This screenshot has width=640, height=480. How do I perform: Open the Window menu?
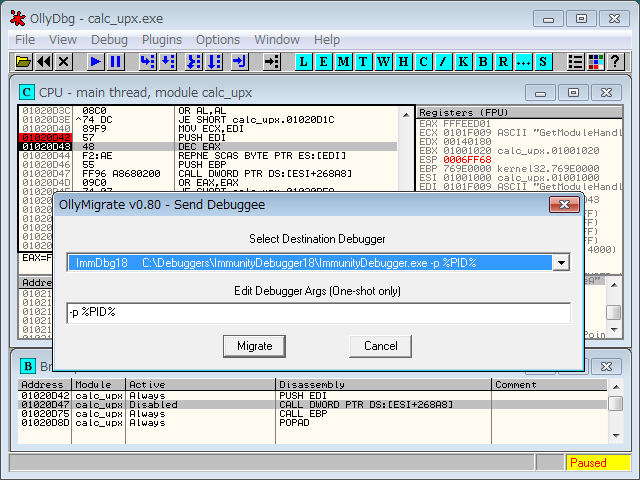(277, 40)
